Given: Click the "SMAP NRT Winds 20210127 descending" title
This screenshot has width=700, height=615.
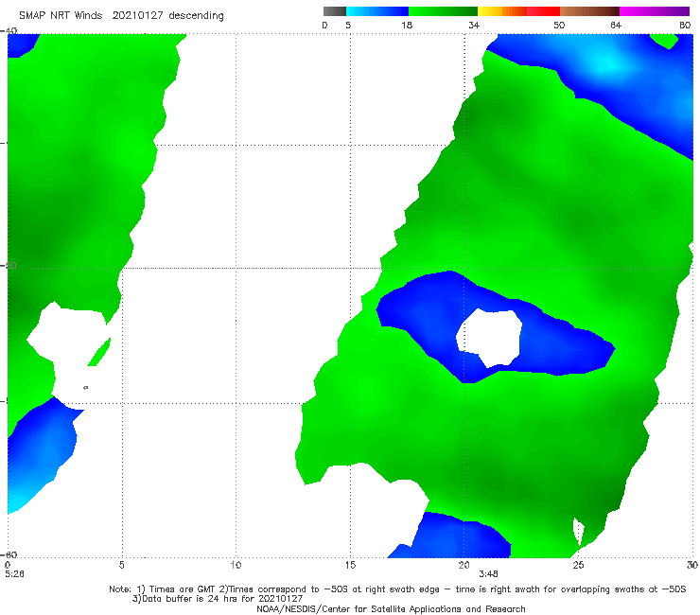Looking at the screenshot, I should tap(121, 15).
